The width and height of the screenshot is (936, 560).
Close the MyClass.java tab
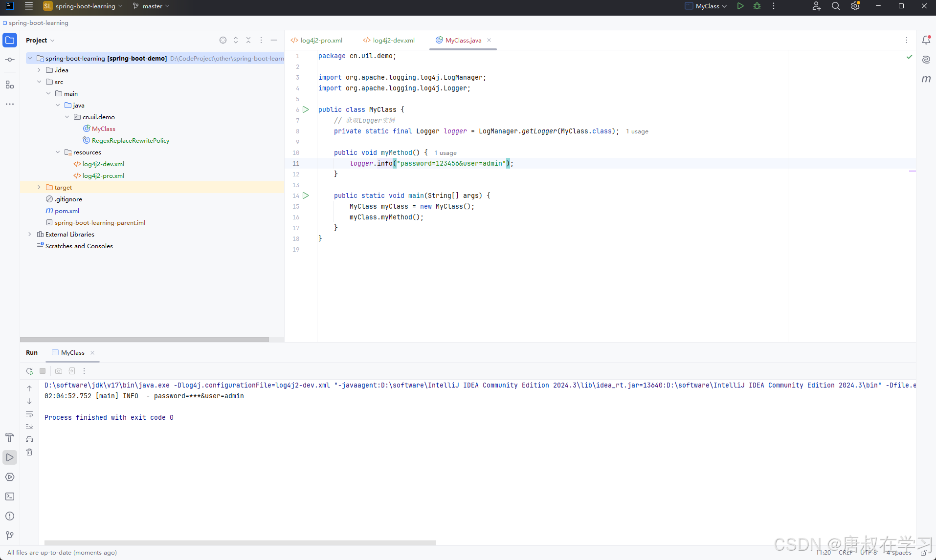coord(489,40)
